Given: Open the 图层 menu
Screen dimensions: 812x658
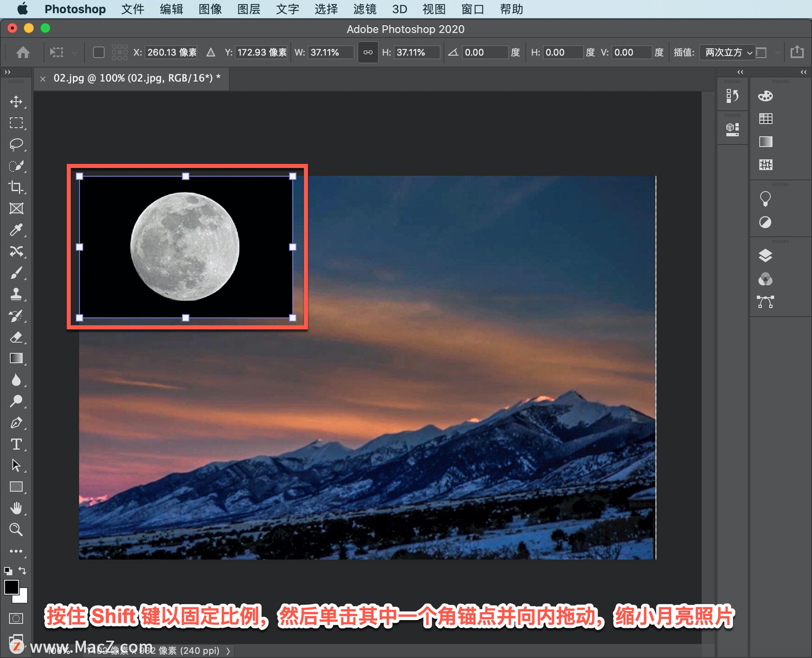Looking at the screenshot, I should (249, 9).
